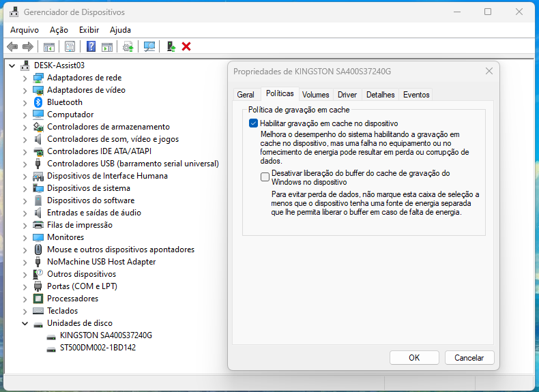Screen dimensions: 539x392
Task: Check Desativar liberação do buffer do cache
Action: (265, 177)
